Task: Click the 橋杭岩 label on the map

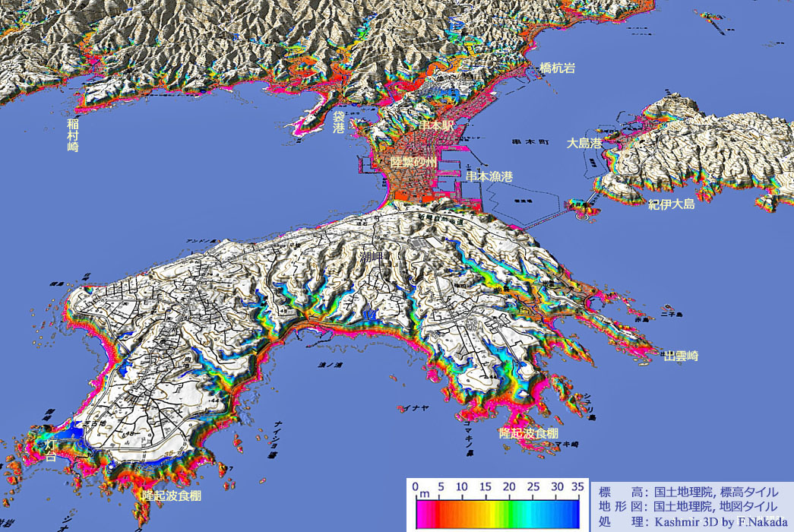Action: pos(557,68)
